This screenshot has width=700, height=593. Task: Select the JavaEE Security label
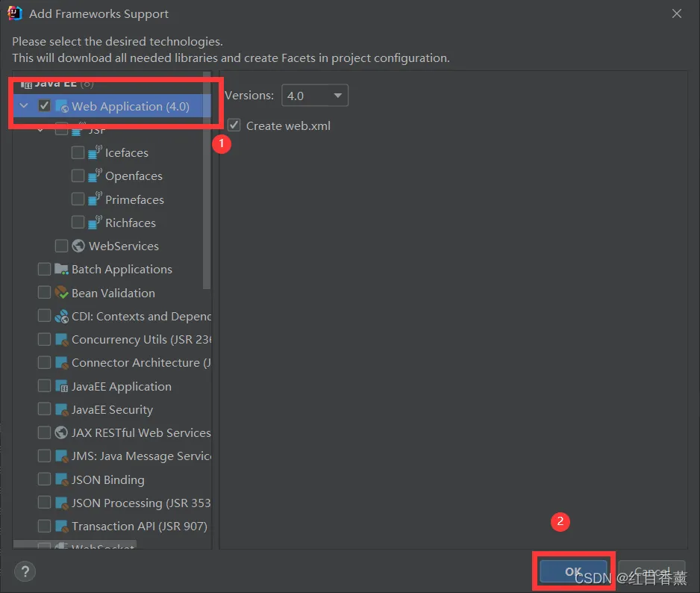[x=113, y=410]
